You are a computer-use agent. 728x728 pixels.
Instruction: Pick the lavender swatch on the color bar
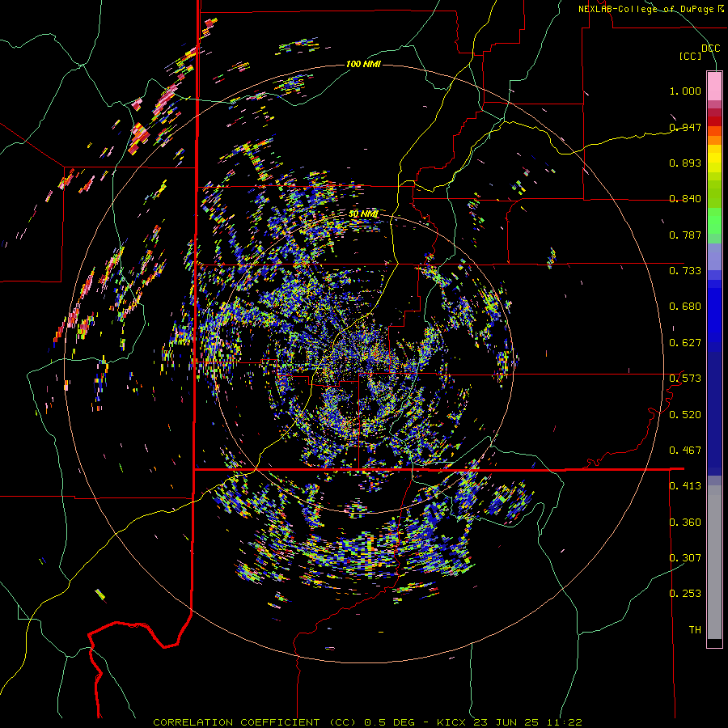(x=714, y=256)
